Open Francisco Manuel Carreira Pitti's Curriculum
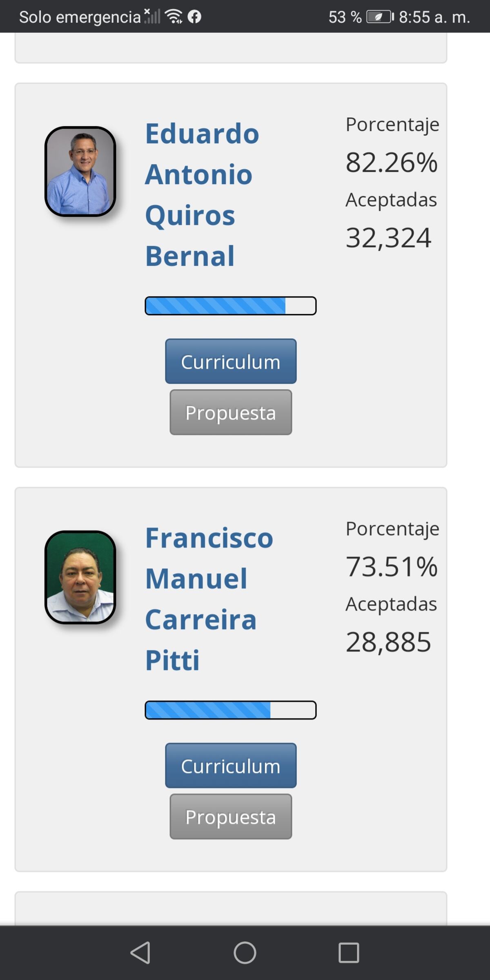The height and width of the screenshot is (980, 490). tap(231, 766)
